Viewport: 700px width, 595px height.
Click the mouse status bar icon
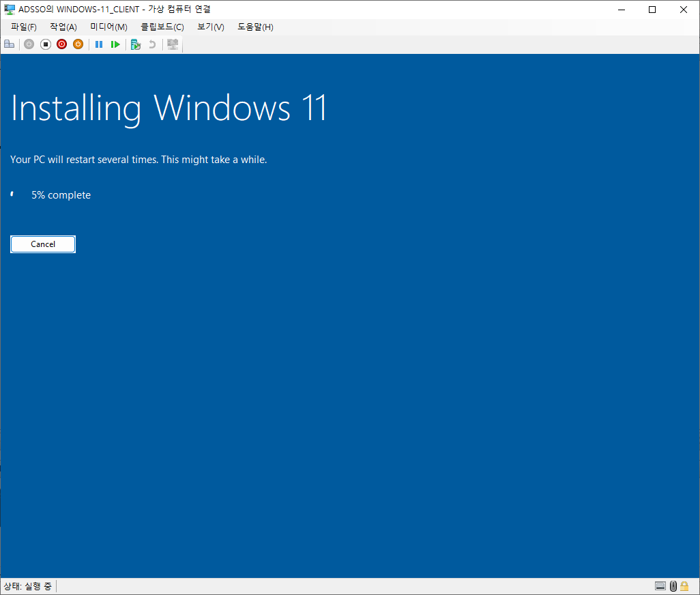[673, 586]
